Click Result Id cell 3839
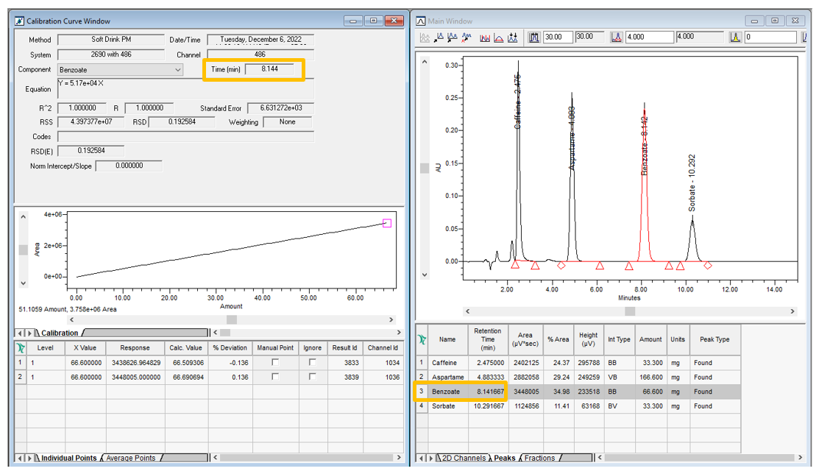 (x=345, y=377)
